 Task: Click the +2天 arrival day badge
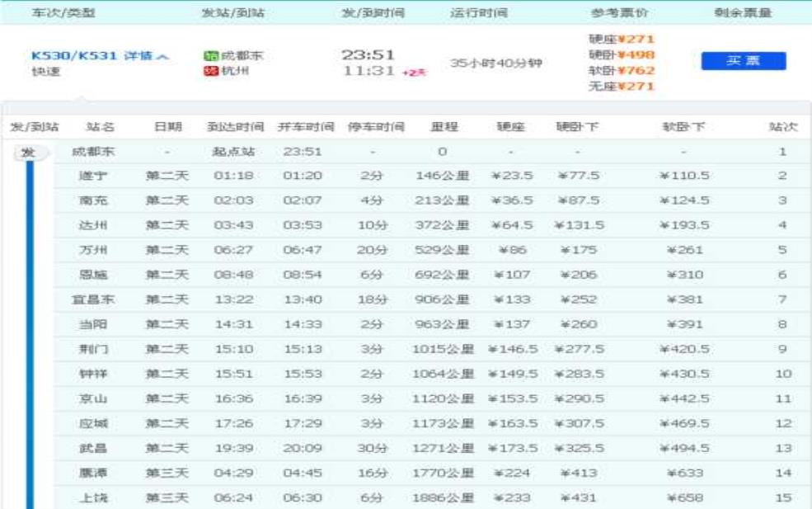point(414,73)
